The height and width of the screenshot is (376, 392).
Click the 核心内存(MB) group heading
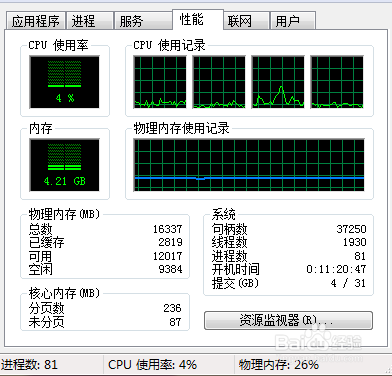pos(64,293)
